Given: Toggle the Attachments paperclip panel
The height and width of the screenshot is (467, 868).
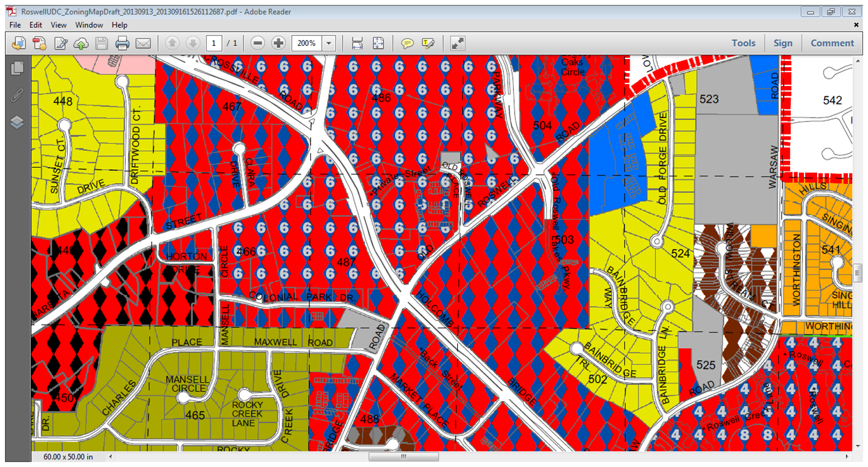Looking at the screenshot, I should point(17,96).
